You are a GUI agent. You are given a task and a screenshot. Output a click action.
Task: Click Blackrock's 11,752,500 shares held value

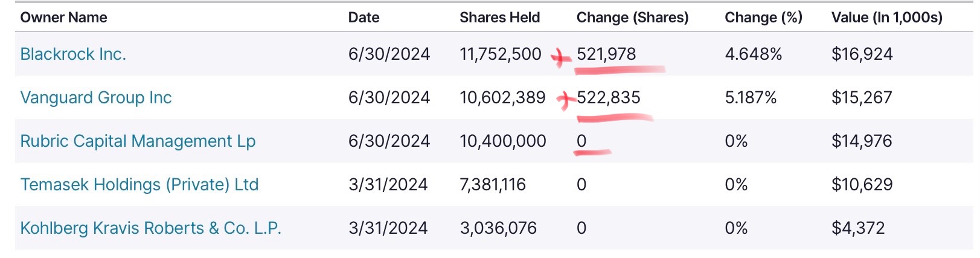click(500, 54)
